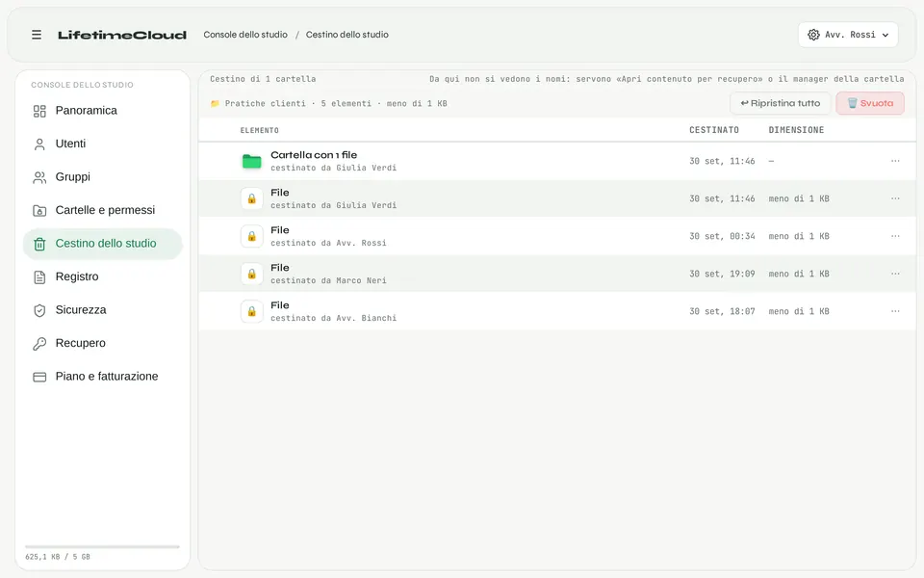Click the DIMENSIONE column header
Screen dimensions: 924x578
tap(796, 130)
